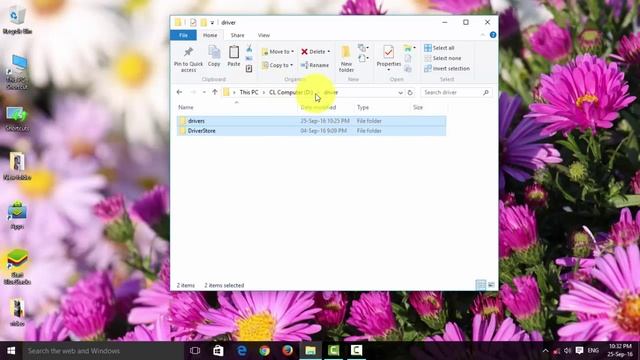
Task: Open Firefox from taskbar
Action: pos(287,351)
